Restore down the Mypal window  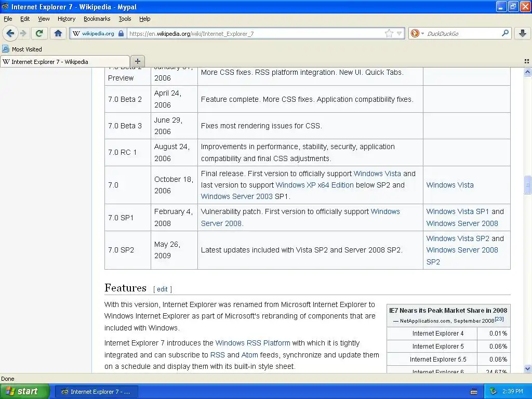pos(513,6)
